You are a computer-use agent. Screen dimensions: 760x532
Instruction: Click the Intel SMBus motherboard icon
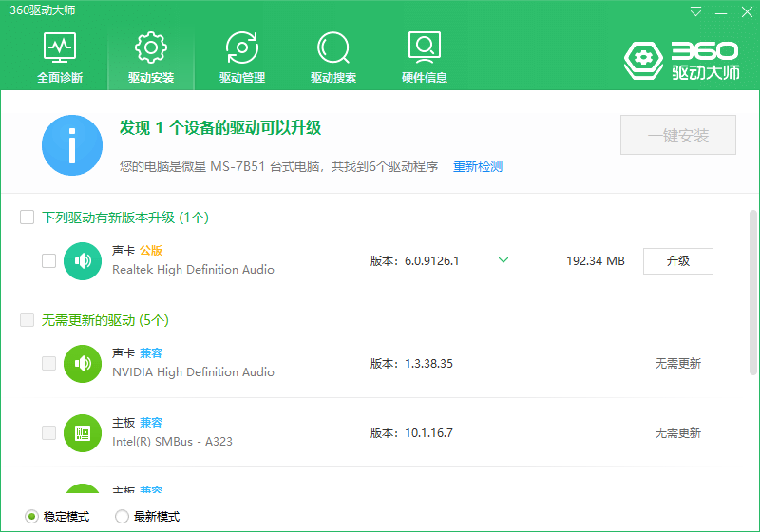pos(83,433)
